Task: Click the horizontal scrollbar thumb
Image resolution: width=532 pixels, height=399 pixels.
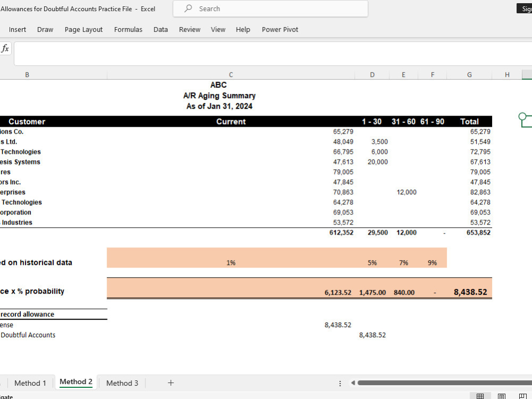Action: coord(444,383)
